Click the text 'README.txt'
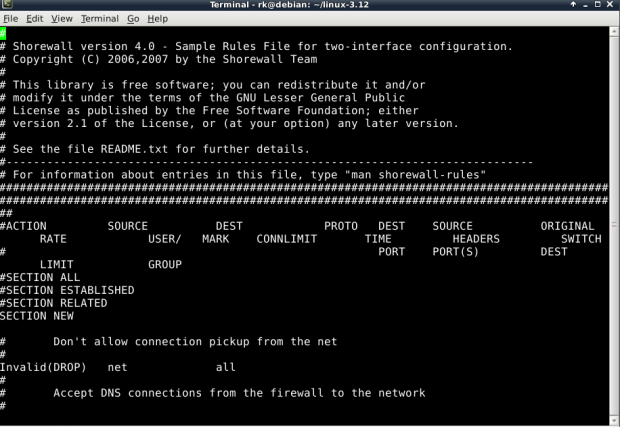The image size is (620, 427). 134,149
